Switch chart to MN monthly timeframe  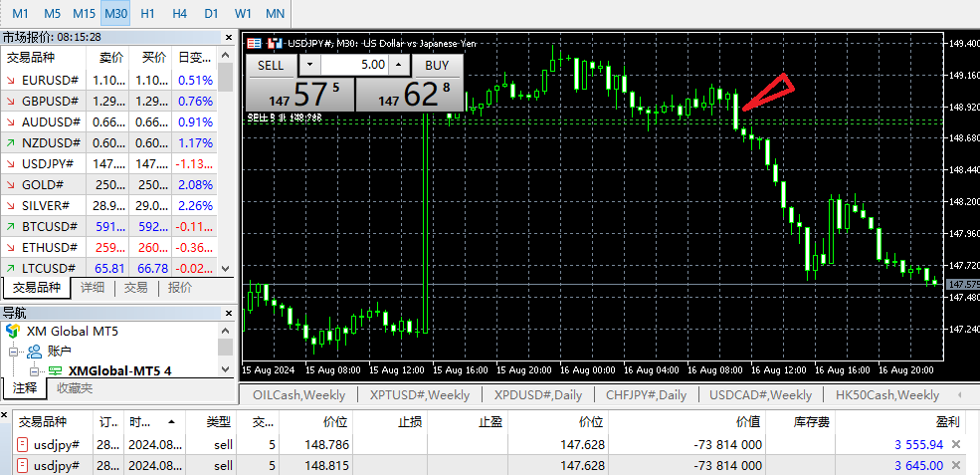pos(275,13)
